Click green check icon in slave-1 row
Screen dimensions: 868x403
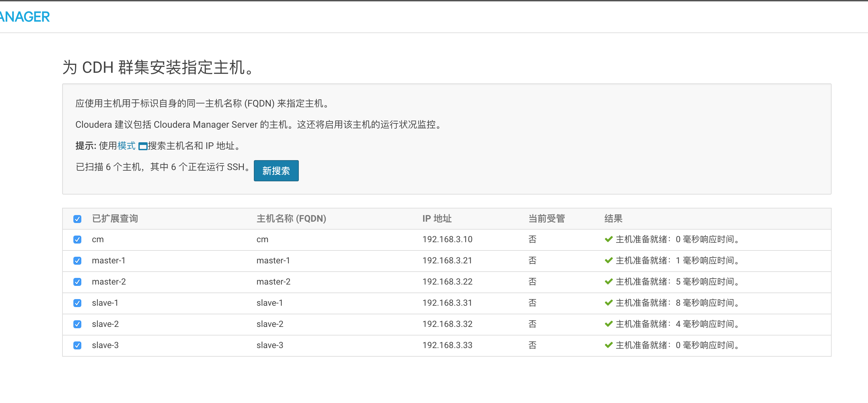pos(609,303)
